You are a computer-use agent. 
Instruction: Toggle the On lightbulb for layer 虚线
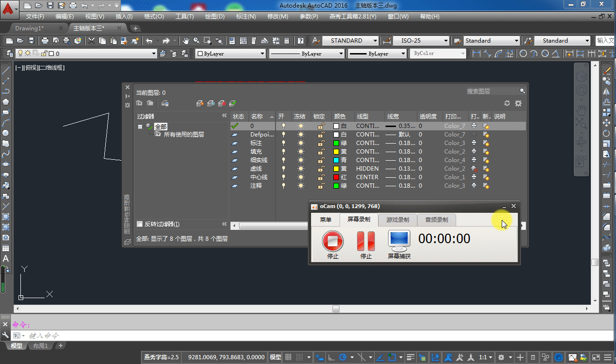(284, 169)
